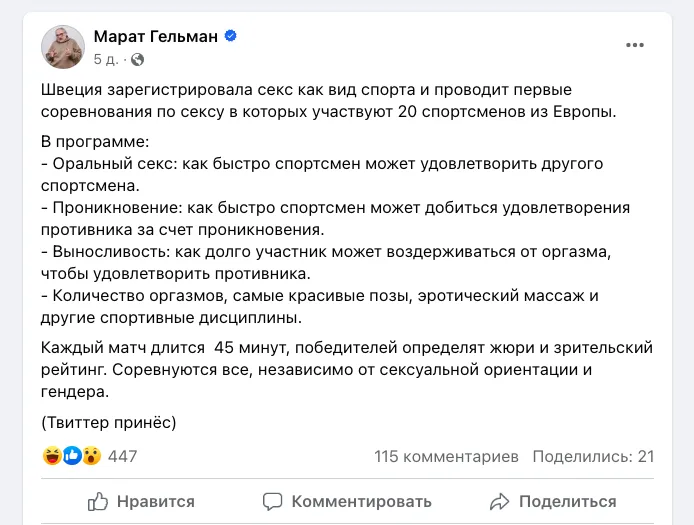Click the blue Like reaction icon
Viewport: 694px width, 525px height.
(x=72, y=456)
